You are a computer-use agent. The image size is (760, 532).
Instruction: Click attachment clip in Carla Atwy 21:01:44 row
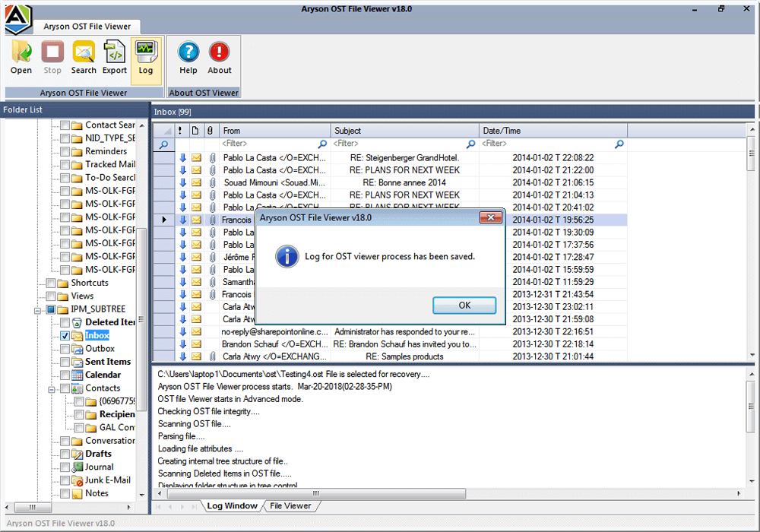(212, 356)
